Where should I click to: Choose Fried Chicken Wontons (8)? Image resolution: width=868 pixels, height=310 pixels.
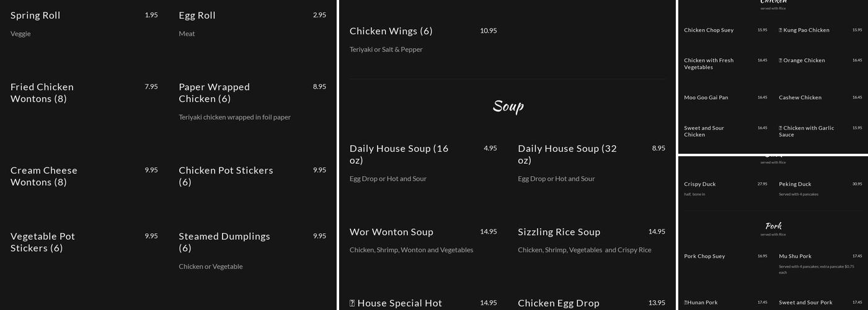pyautogui.click(x=42, y=93)
